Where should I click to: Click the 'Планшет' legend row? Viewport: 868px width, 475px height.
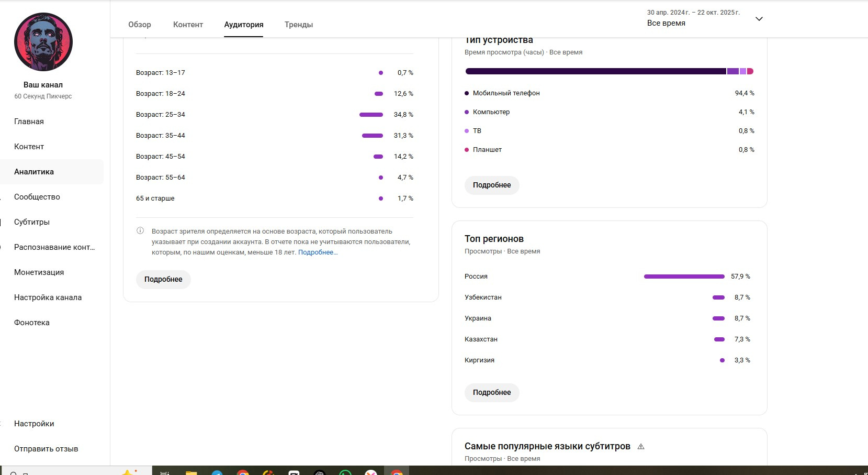point(610,150)
